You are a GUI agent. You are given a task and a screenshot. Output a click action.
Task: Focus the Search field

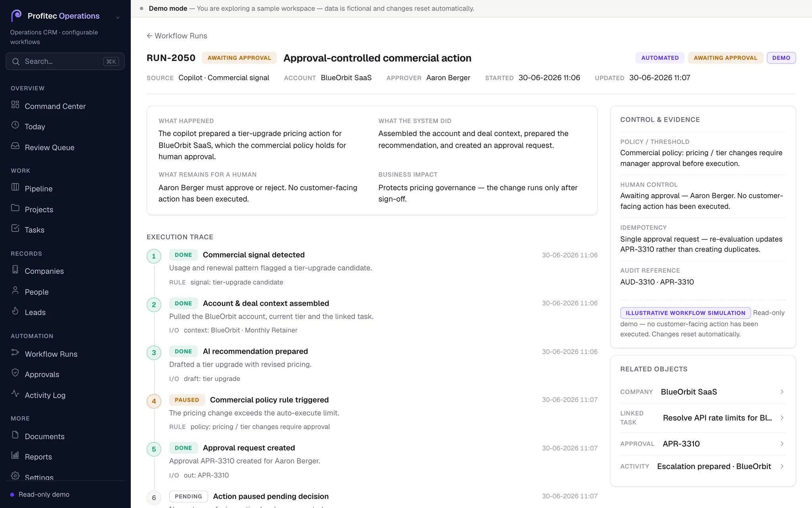click(x=65, y=62)
